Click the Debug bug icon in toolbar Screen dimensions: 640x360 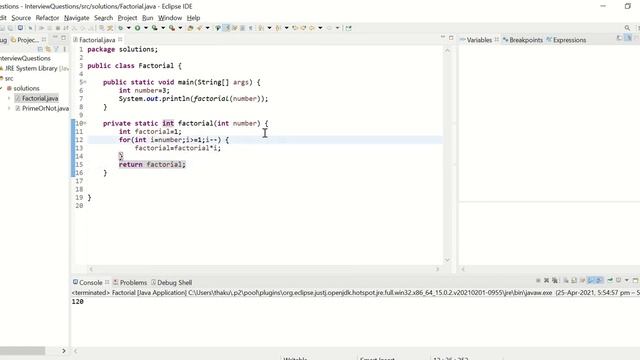click(120, 28)
